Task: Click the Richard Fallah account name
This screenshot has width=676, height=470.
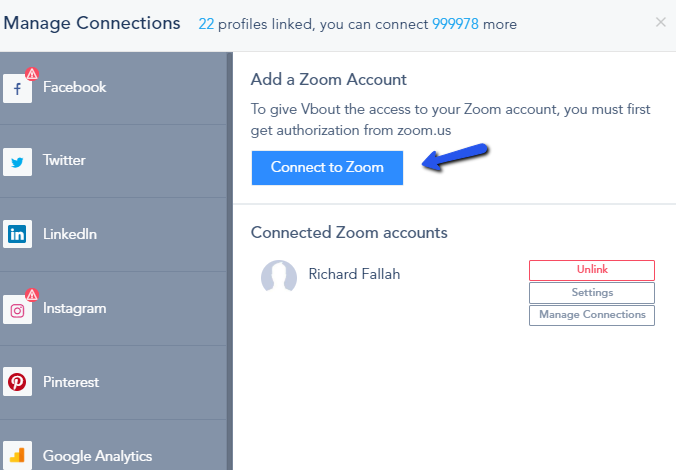Action: 354,274
